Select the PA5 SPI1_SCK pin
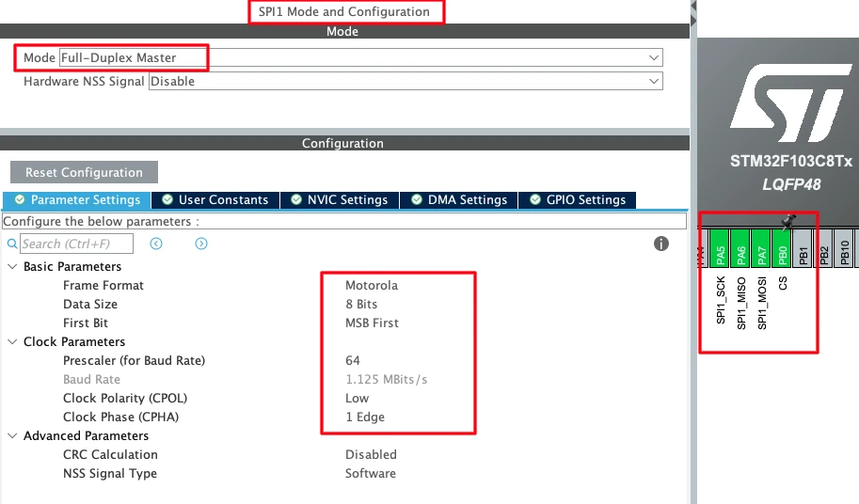 point(721,254)
